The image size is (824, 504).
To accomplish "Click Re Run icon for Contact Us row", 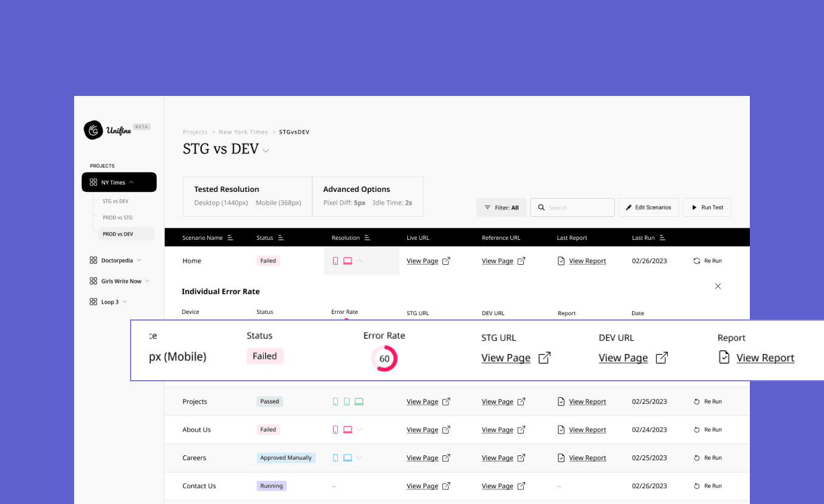I will pyautogui.click(x=697, y=486).
